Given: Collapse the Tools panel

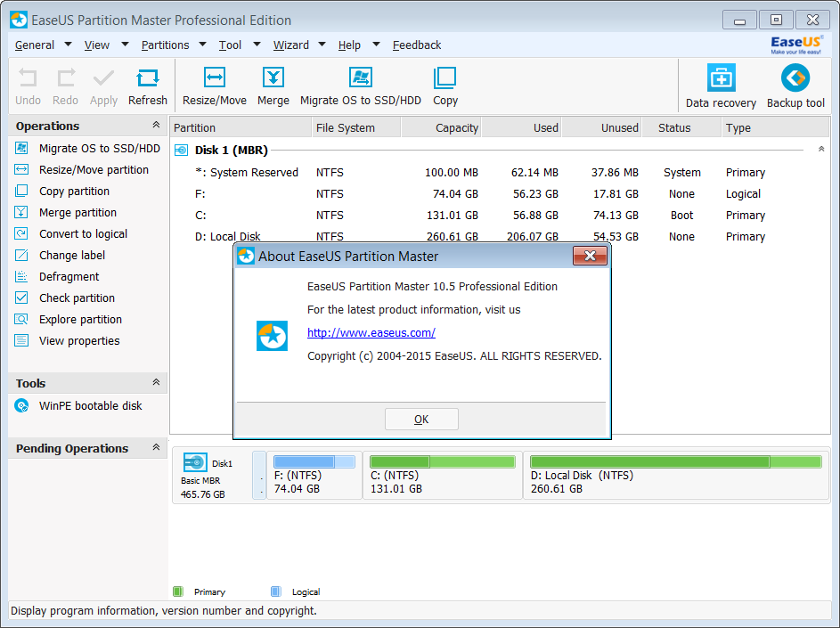Looking at the screenshot, I should click(156, 382).
